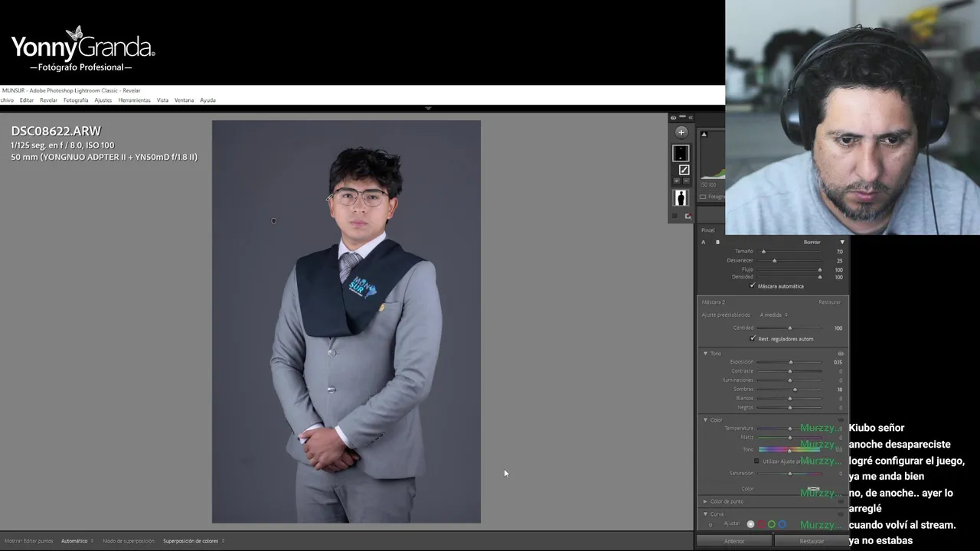Toggle Curva section visibility eye
Viewport: 980px width, 551px height.
point(841,514)
